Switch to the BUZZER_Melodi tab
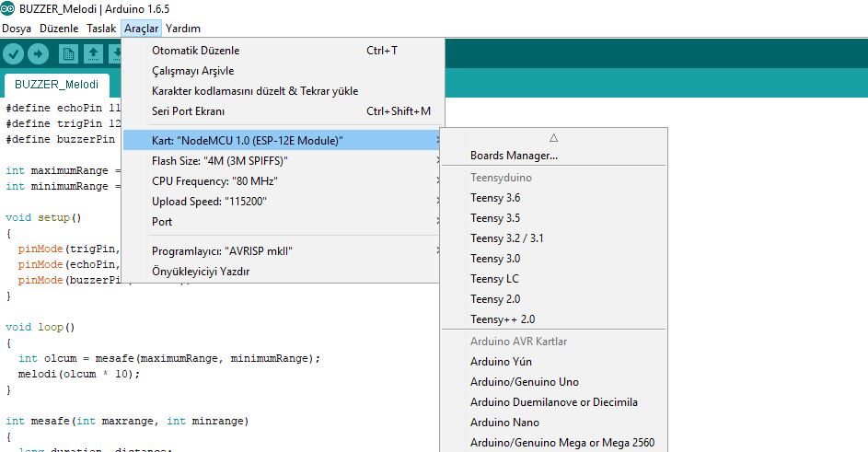868x452 pixels. (56, 85)
